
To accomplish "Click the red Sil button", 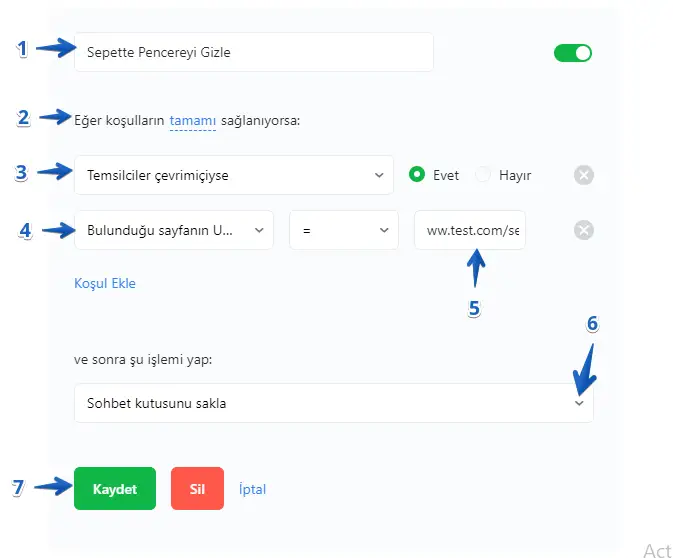I will (197, 489).
